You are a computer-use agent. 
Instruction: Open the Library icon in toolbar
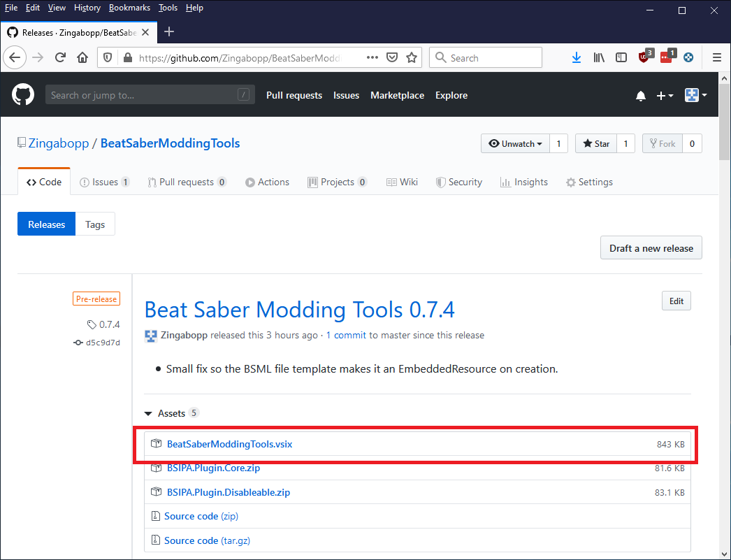[x=599, y=58]
